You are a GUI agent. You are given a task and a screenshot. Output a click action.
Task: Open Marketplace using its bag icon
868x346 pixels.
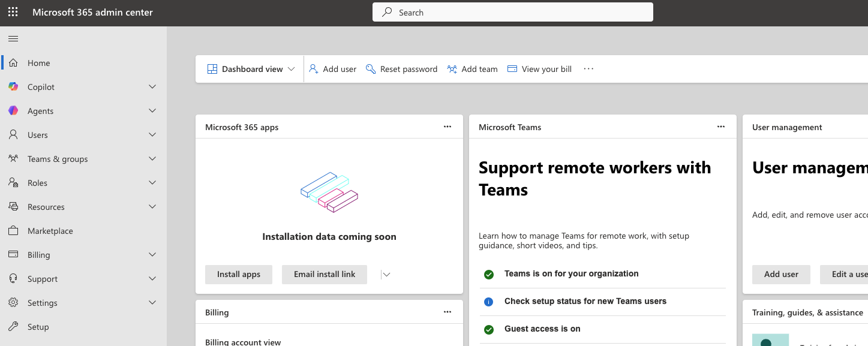coord(13,230)
